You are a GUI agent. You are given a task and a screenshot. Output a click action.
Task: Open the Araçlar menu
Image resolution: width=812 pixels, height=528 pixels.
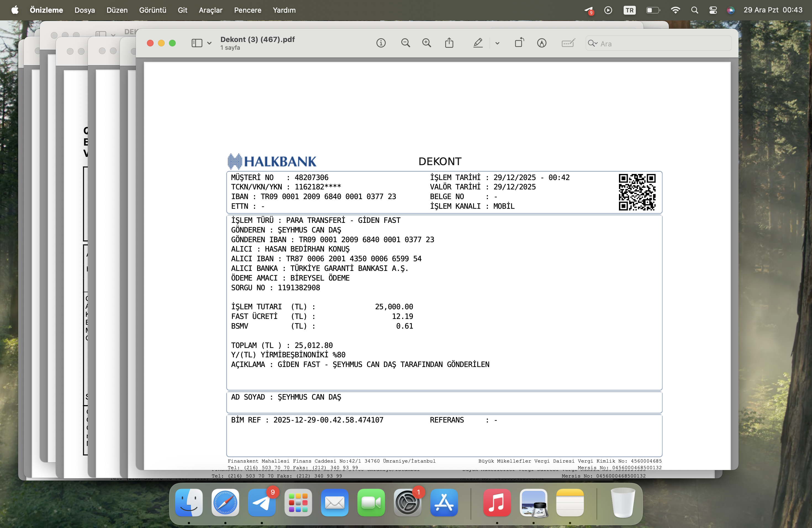point(210,10)
